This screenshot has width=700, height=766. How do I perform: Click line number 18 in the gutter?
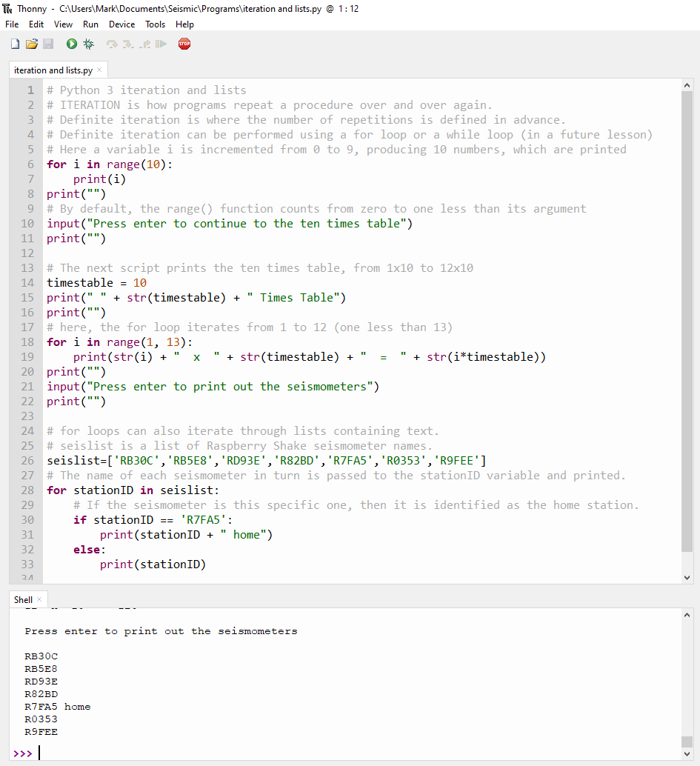[x=27, y=342]
